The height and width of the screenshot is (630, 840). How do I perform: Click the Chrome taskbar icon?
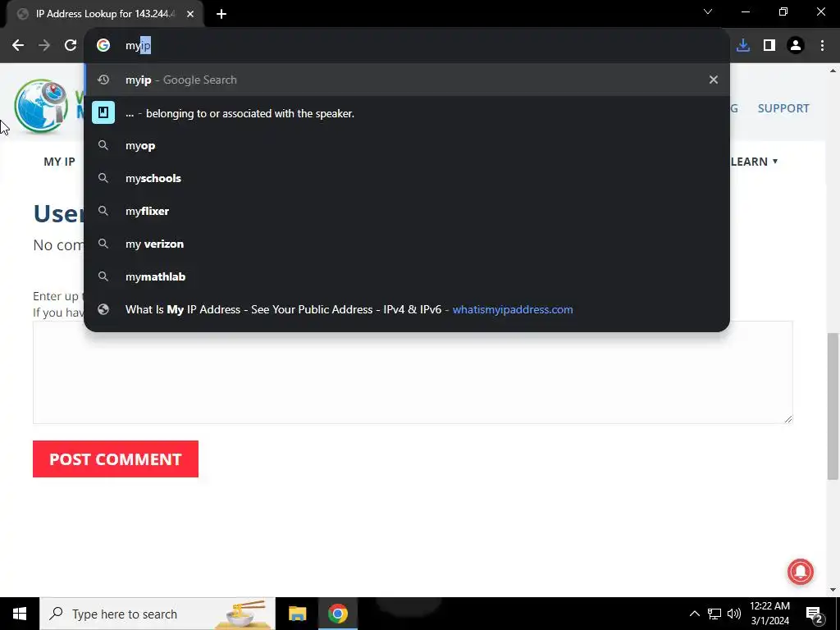coord(337,614)
